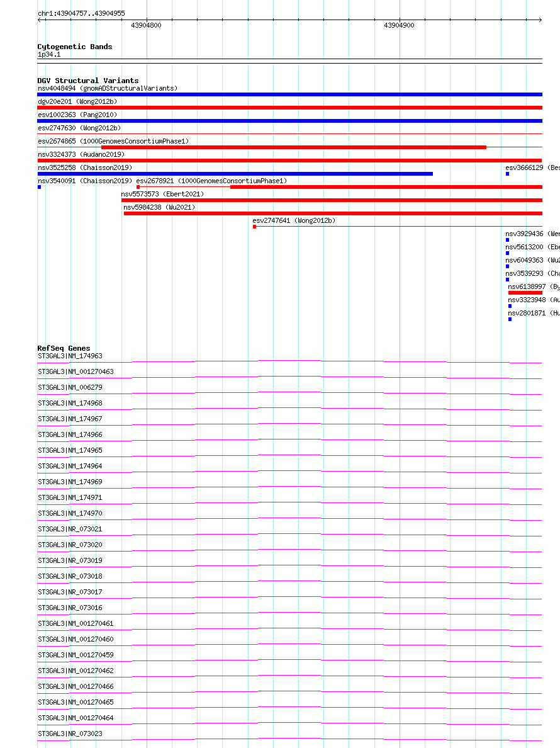Open transcript ST3GAL3|NM_001270461

click(76, 623)
